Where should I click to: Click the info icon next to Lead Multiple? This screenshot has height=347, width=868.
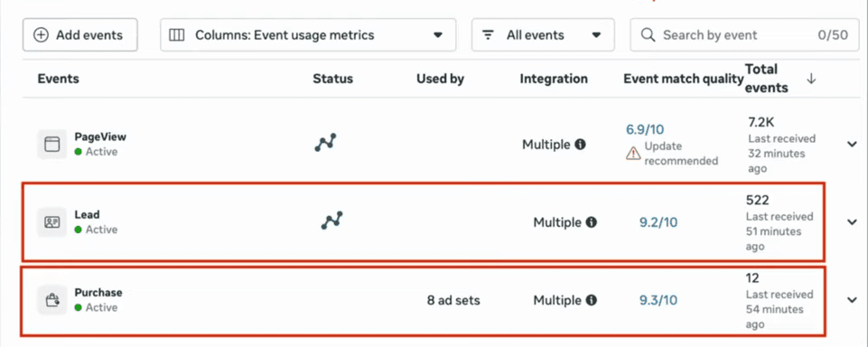point(592,222)
